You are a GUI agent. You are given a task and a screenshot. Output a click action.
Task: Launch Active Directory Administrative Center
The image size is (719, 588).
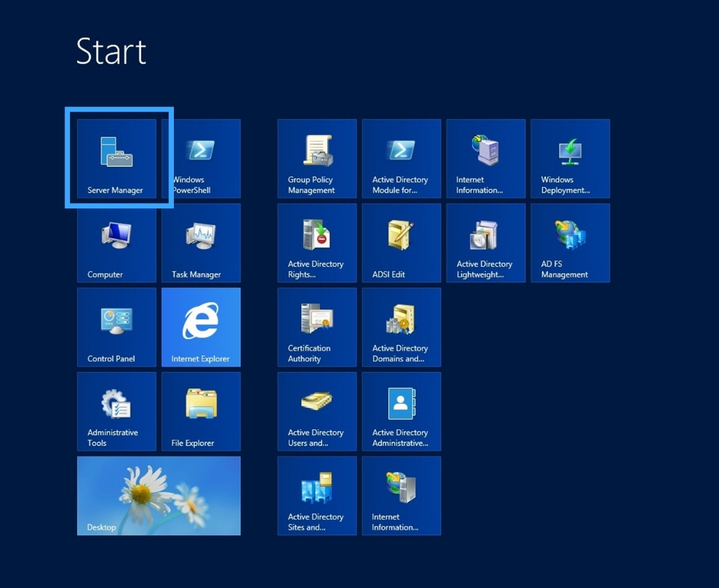(401, 411)
